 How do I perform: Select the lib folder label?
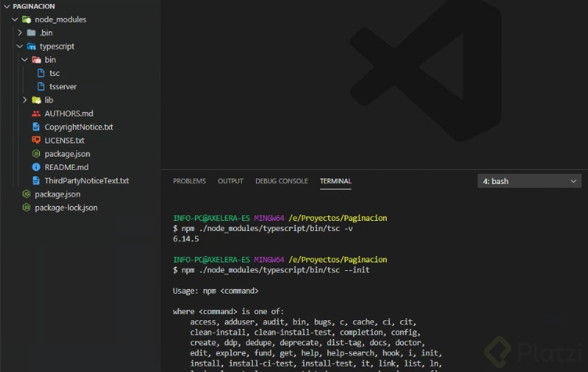[x=49, y=100]
